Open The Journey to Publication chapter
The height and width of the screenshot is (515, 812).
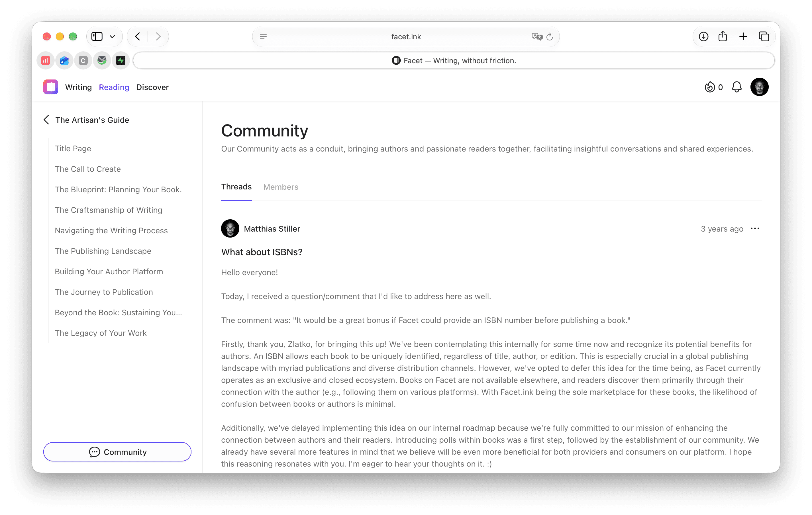(103, 292)
